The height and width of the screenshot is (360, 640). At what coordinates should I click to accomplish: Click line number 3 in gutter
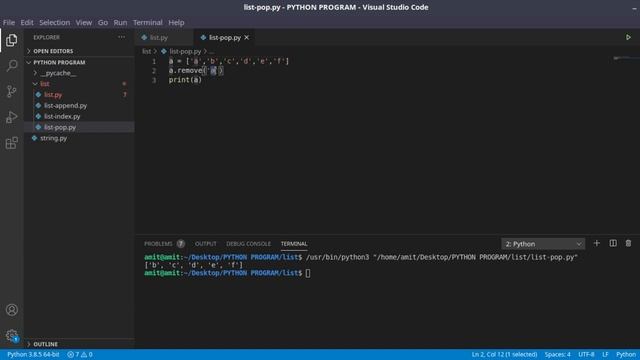[154, 80]
